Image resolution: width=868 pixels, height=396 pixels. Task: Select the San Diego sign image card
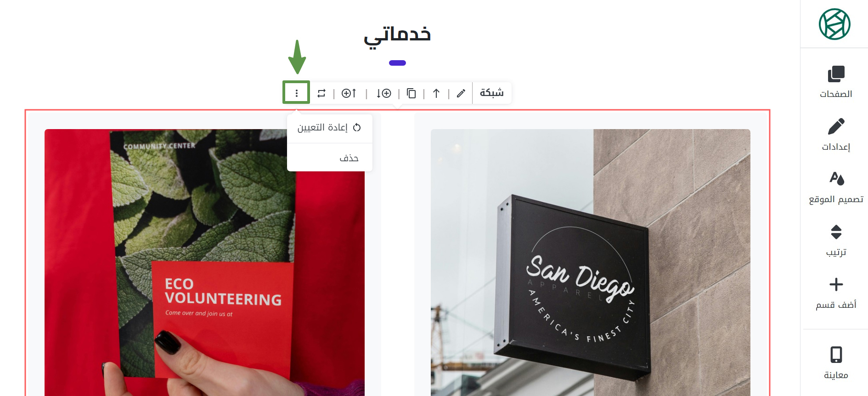[x=591, y=262]
